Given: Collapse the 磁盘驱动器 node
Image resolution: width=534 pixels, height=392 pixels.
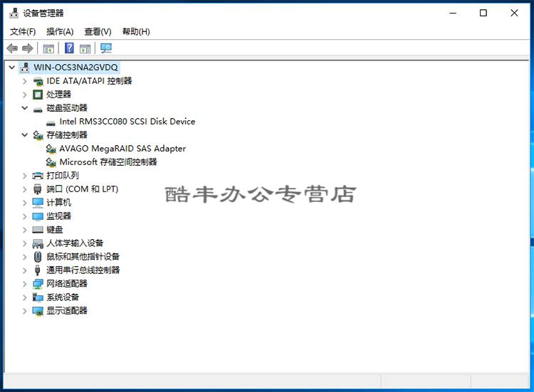Looking at the screenshot, I should click(24, 108).
